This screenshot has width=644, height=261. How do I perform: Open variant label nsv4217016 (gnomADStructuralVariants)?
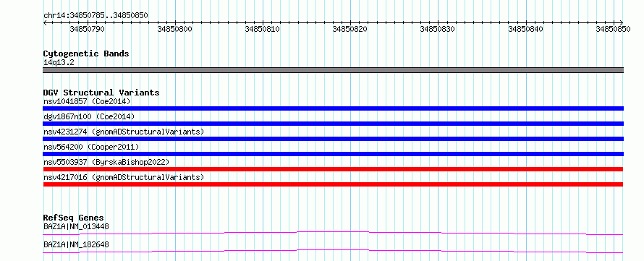click(x=124, y=177)
